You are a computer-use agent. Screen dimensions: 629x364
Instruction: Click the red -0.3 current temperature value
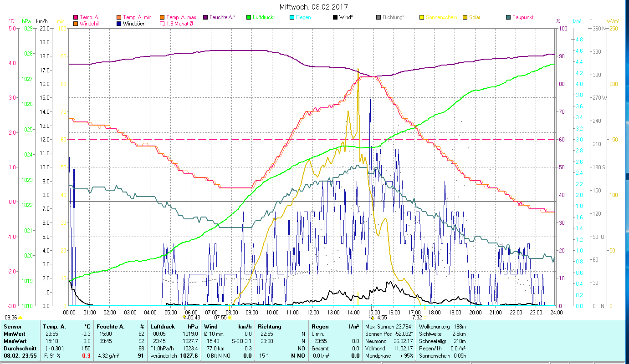click(x=86, y=356)
